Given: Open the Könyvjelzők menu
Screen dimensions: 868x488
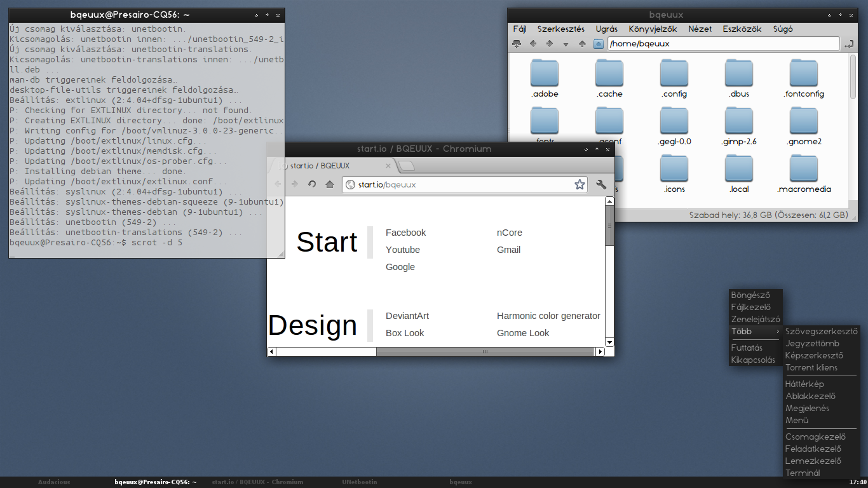Looking at the screenshot, I should point(653,29).
